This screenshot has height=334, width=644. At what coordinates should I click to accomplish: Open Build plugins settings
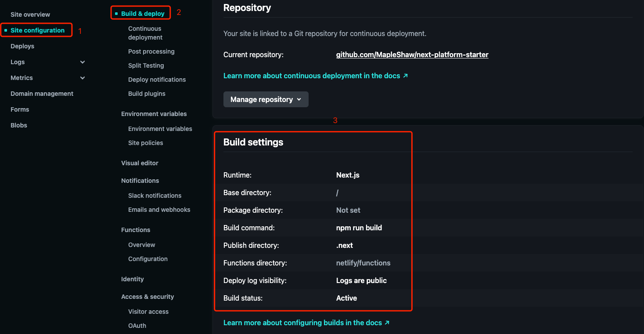tap(147, 94)
